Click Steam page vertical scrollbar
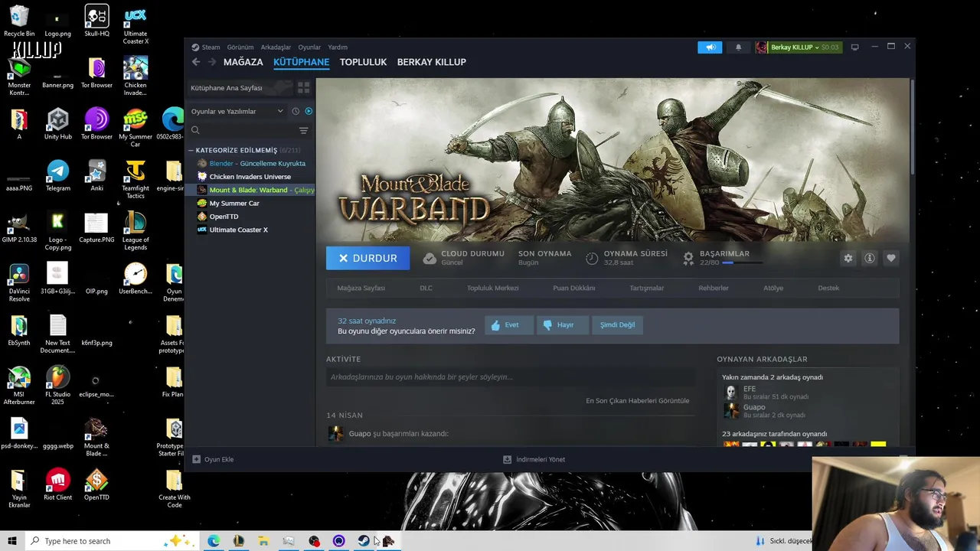 (x=912, y=126)
